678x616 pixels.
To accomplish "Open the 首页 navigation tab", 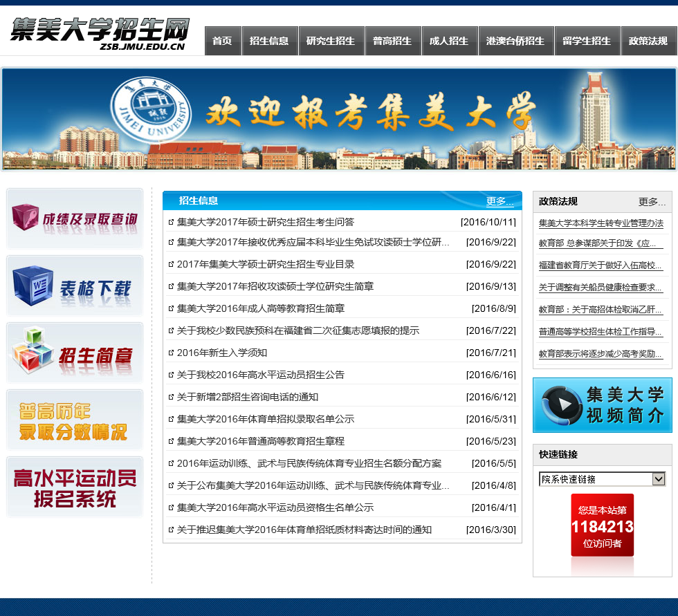I will coord(223,41).
